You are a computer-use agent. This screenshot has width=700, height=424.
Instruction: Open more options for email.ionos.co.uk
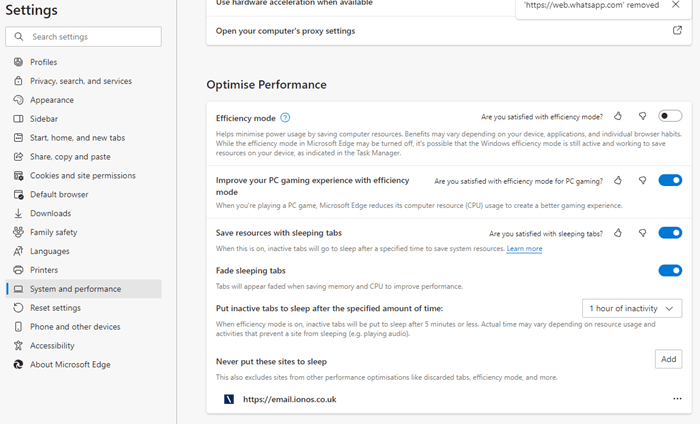tap(677, 399)
